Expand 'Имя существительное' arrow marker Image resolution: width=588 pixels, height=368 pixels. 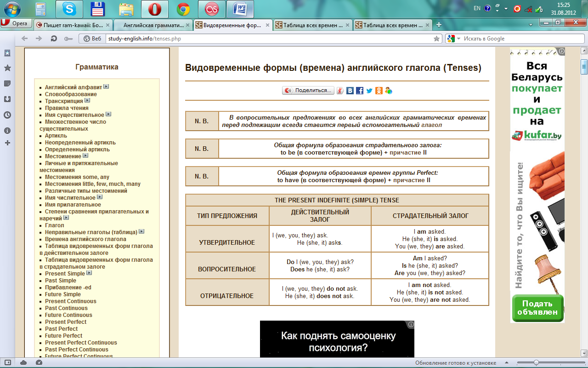point(108,114)
